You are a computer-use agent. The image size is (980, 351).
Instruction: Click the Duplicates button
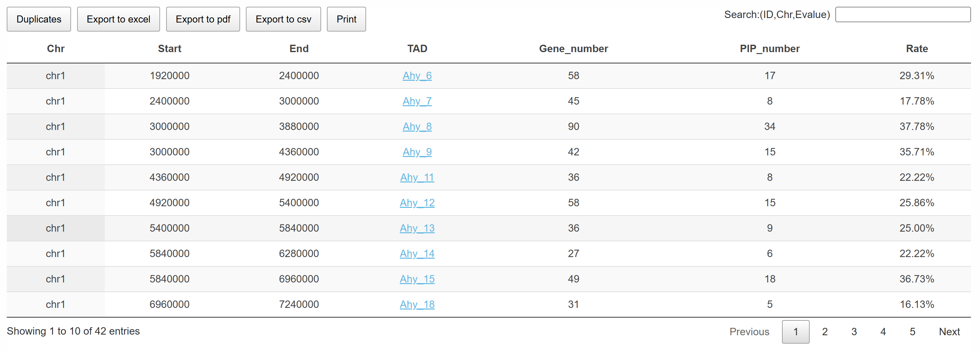click(39, 19)
